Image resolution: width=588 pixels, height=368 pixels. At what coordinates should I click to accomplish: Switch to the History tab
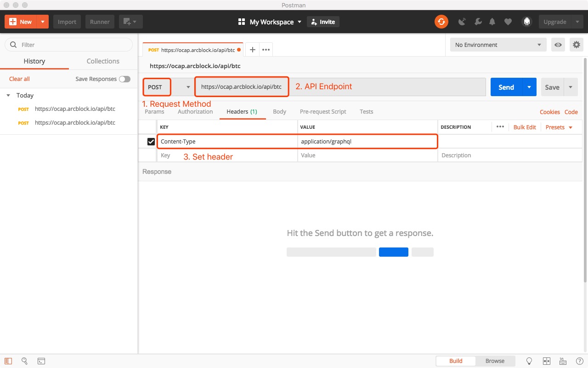(34, 61)
